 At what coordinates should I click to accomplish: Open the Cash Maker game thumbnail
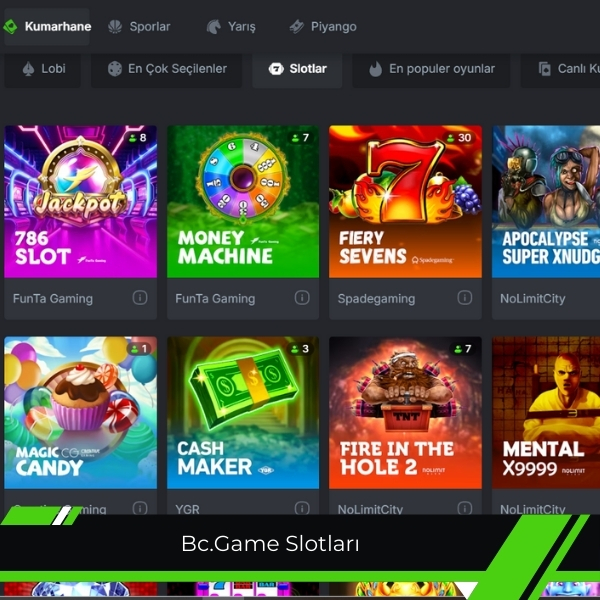[243, 412]
